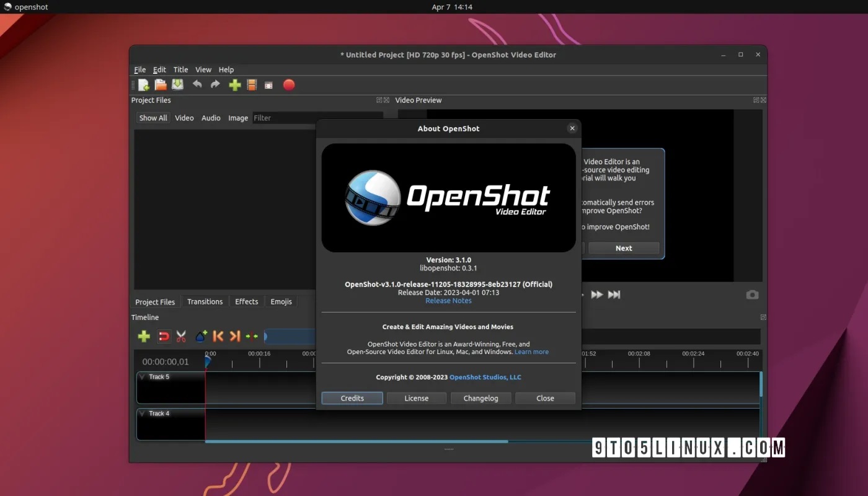Switch to the Project Files tab
The height and width of the screenshot is (496, 868).
(x=155, y=302)
